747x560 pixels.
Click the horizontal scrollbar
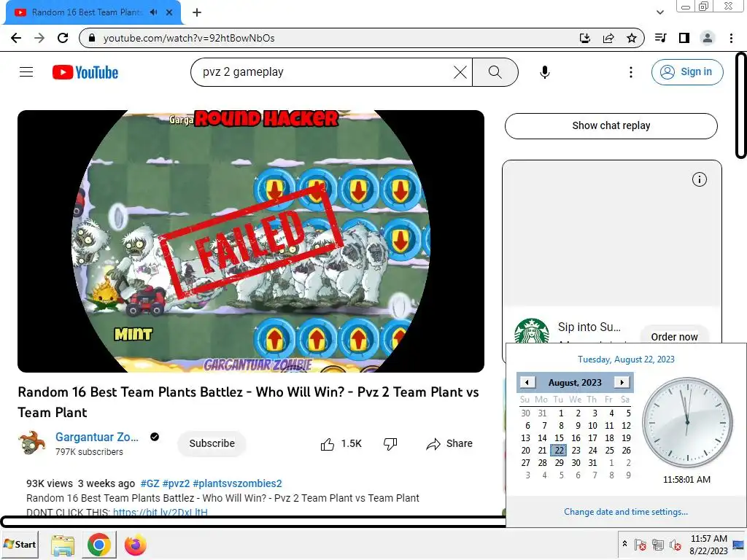[252, 522]
